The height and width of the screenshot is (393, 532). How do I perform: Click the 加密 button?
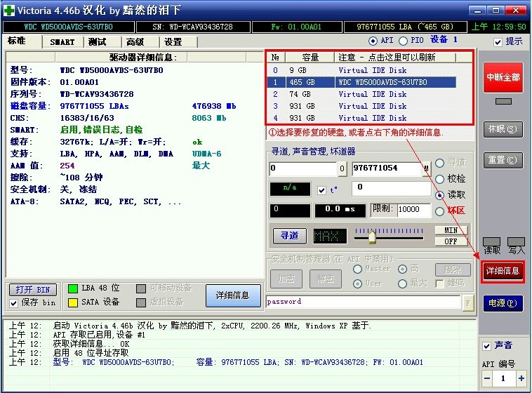(x=286, y=279)
